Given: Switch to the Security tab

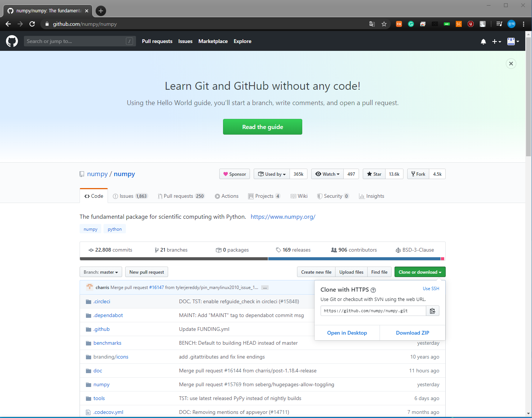Looking at the screenshot, I should point(333,196).
